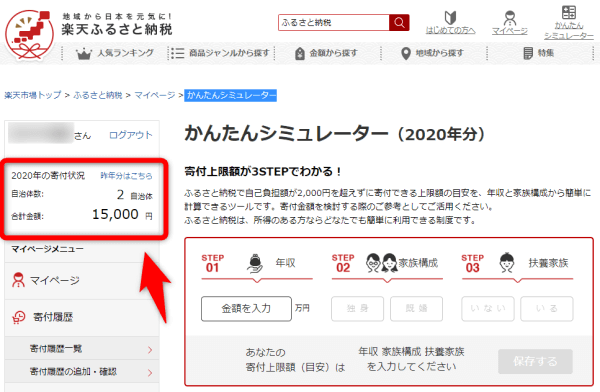Open 金額から探す navigation item

(x=326, y=53)
